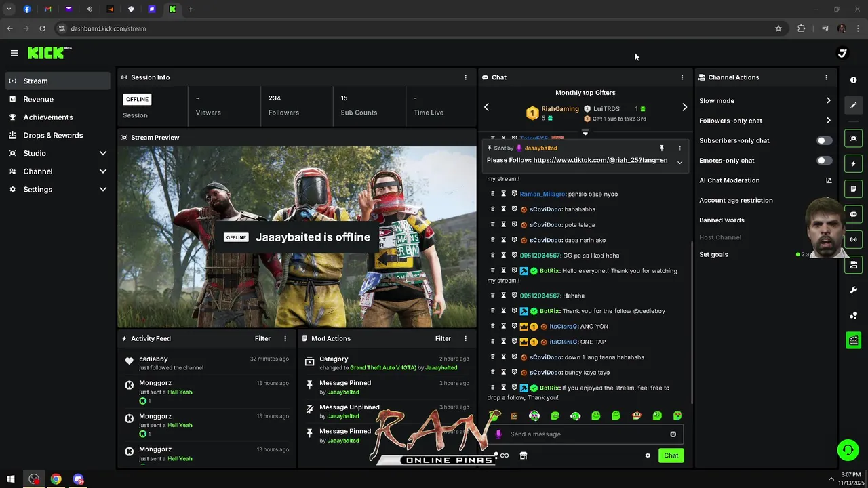This screenshot has width=868, height=488.
Task: Click sCoviDooo's name on 'buhay kaya tayo' message
Action: pyautogui.click(x=546, y=373)
